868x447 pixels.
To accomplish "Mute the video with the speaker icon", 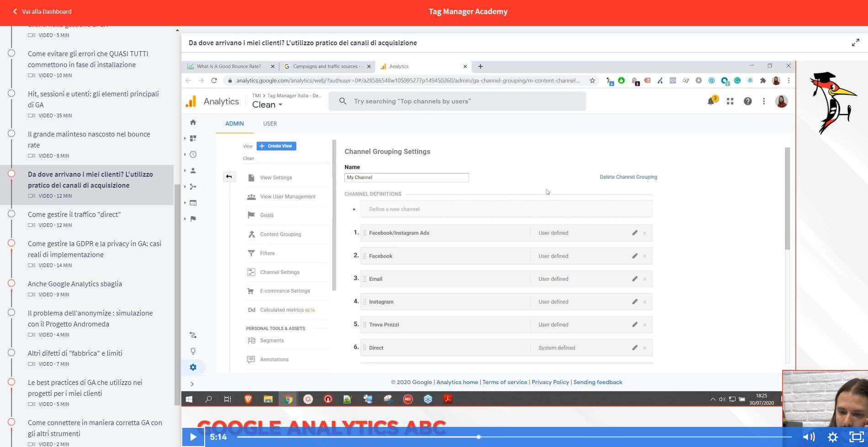I will pos(809,437).
